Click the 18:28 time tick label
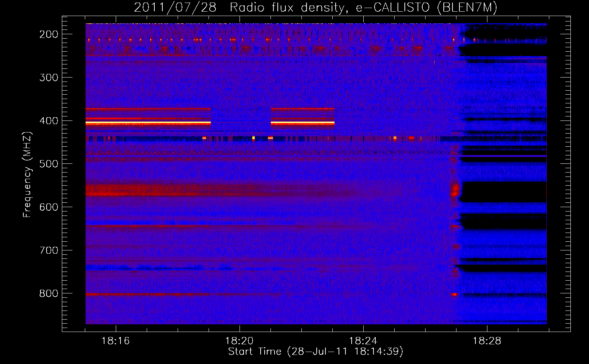 [487, 341]
